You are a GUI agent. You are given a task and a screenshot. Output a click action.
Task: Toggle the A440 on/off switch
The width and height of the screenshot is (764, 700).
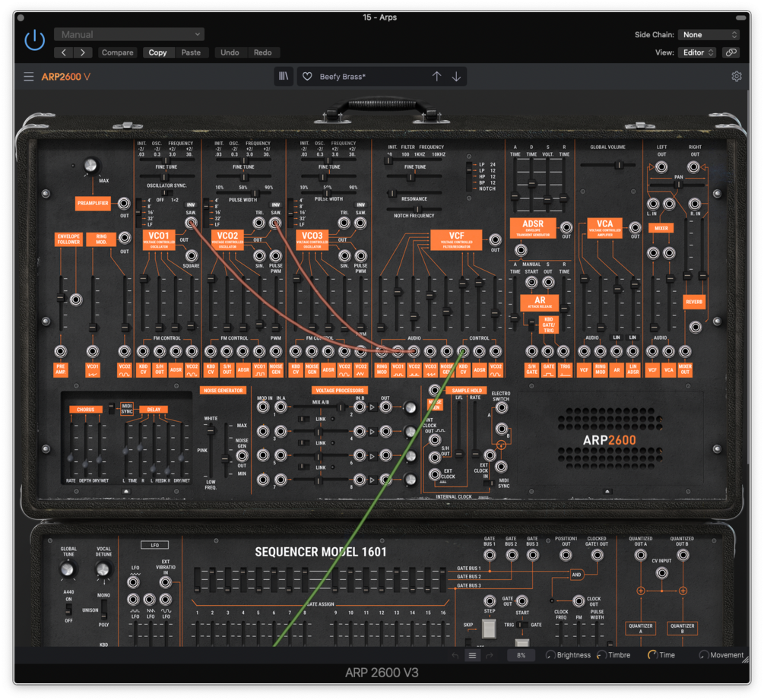[x=68, y=610]
